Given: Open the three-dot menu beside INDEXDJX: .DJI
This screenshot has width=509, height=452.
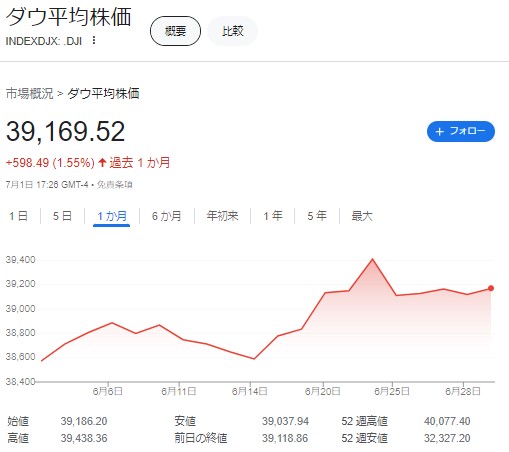Looking at the screenshot, I should (94, 40).
